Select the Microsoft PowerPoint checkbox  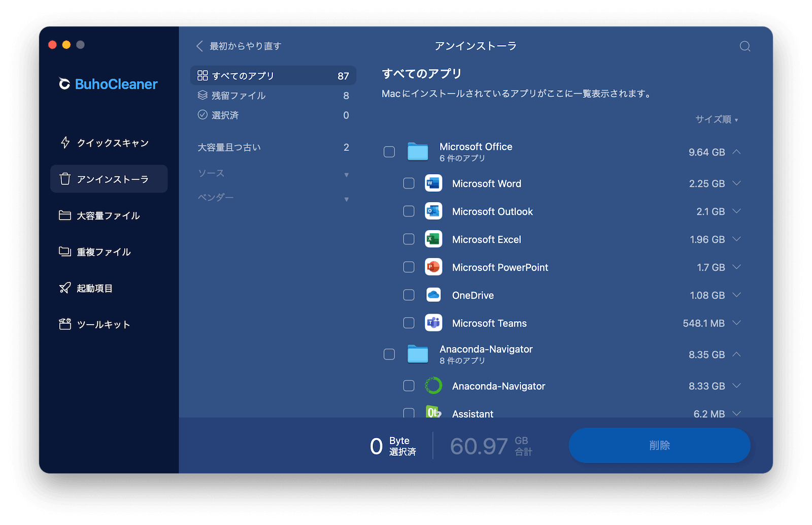409,267
